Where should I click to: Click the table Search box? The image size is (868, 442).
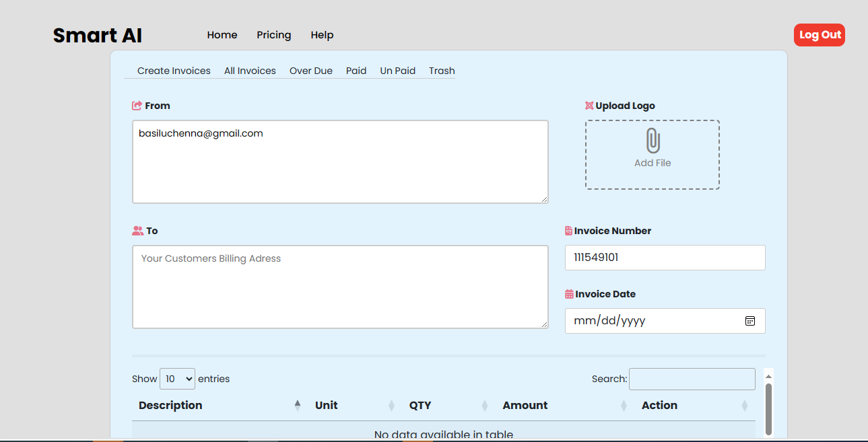(692, 379)
